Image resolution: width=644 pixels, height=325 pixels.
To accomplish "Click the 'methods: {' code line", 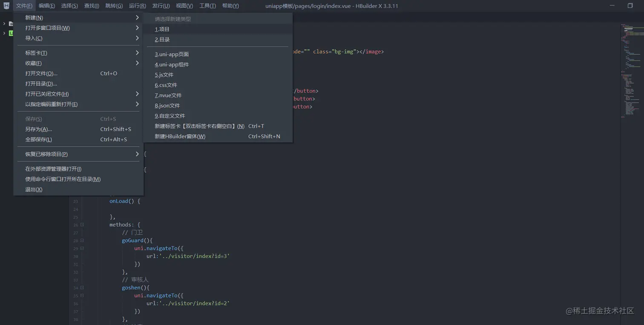I will point(125,225).
